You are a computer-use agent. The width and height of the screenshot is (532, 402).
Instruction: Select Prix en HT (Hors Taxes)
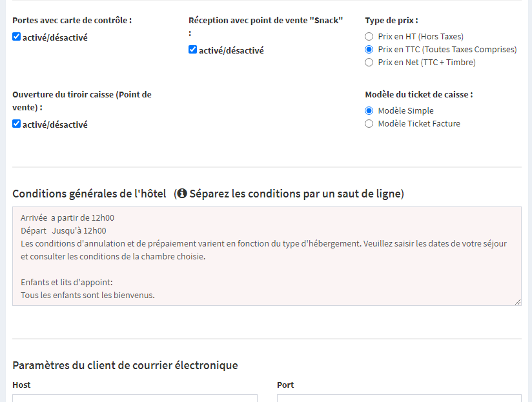tap(369, 37)
